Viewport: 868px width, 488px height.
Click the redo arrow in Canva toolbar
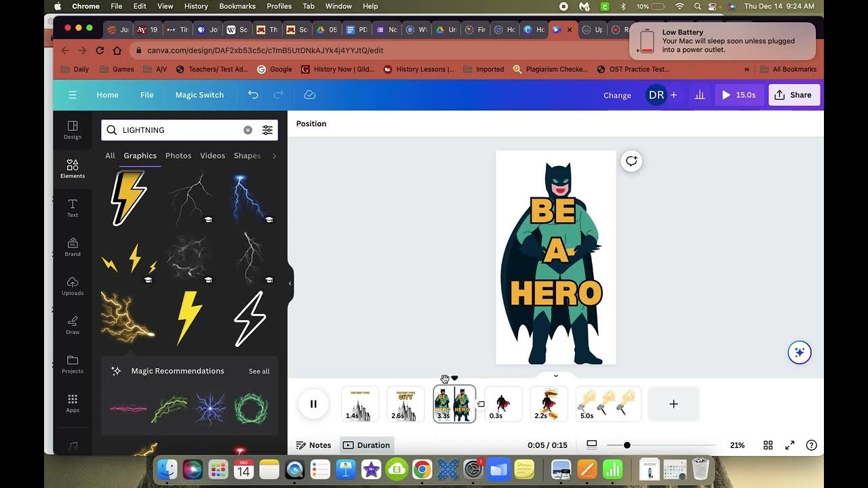click(278, 95)
